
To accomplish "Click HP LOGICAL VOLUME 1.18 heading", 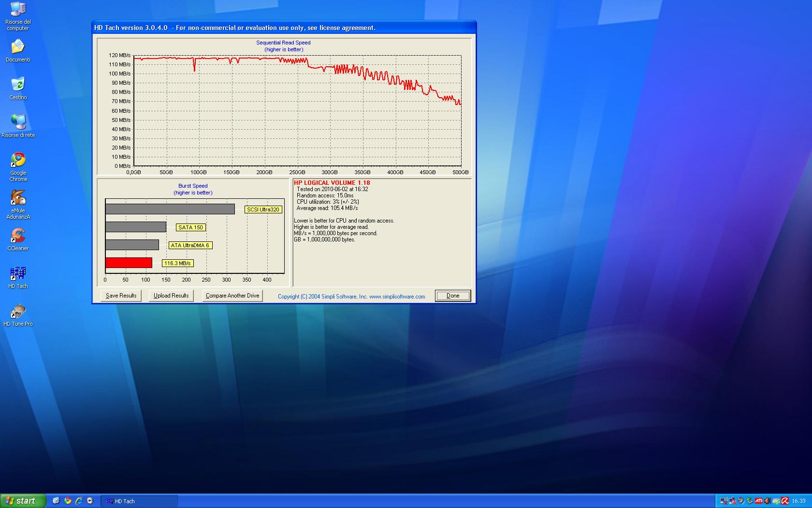I will pos(332,183).
